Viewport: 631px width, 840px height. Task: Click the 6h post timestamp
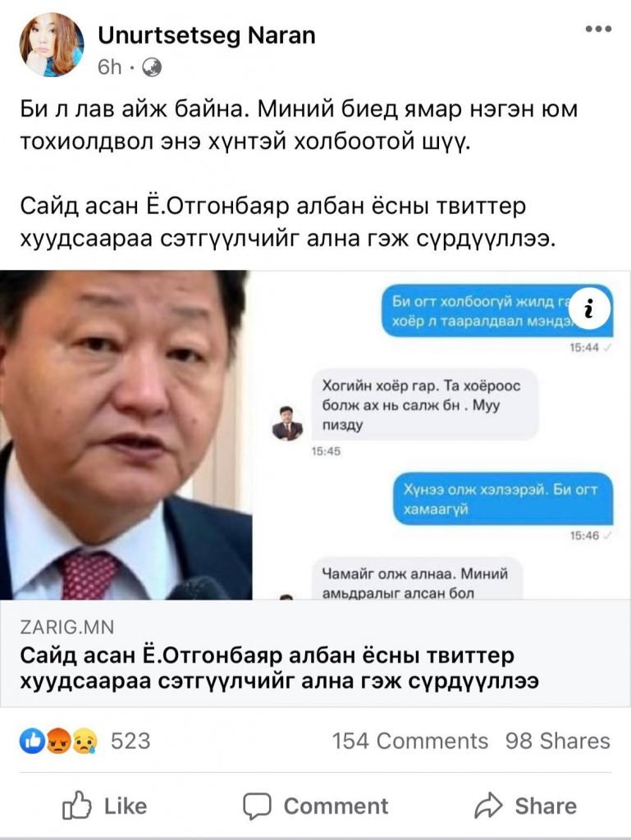pyautogui.click(x=110, y=67)
